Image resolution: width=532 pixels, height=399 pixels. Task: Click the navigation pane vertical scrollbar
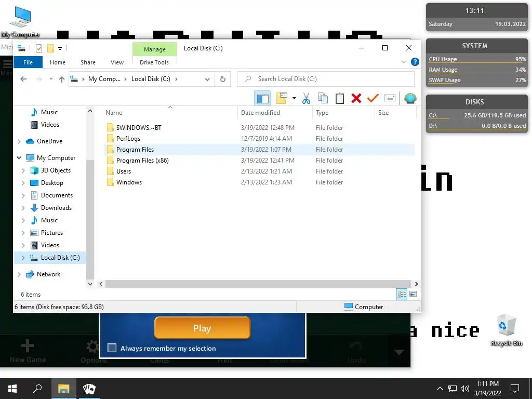tap(90, 219)
